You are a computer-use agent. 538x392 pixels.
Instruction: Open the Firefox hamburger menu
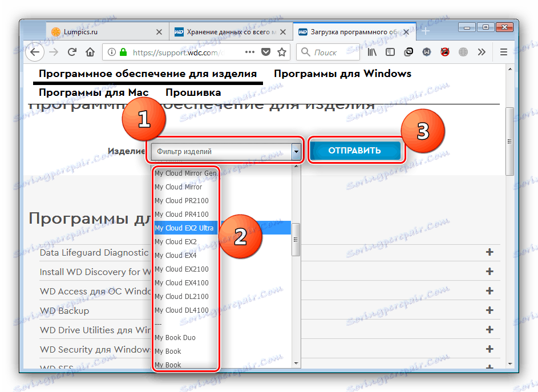[x=504, y=52]
